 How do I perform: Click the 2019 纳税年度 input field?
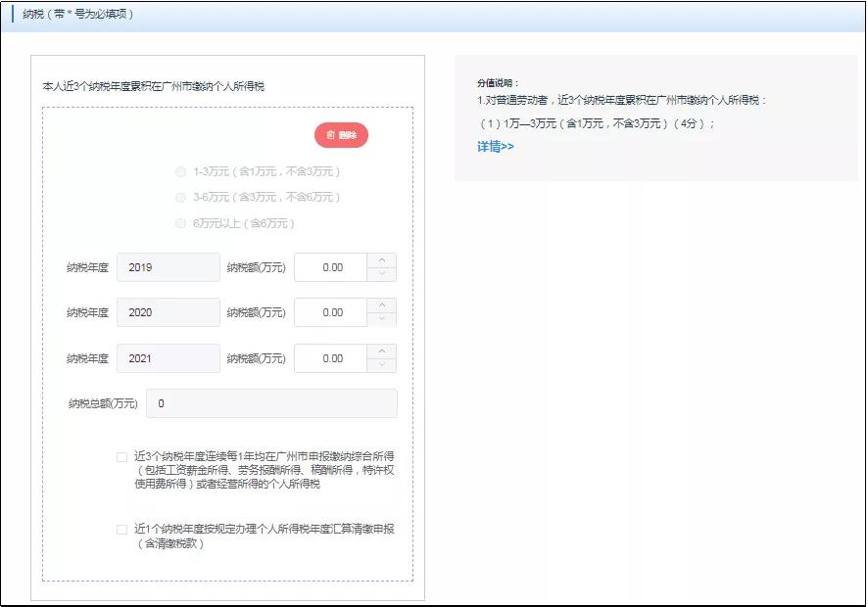(168, 265)
